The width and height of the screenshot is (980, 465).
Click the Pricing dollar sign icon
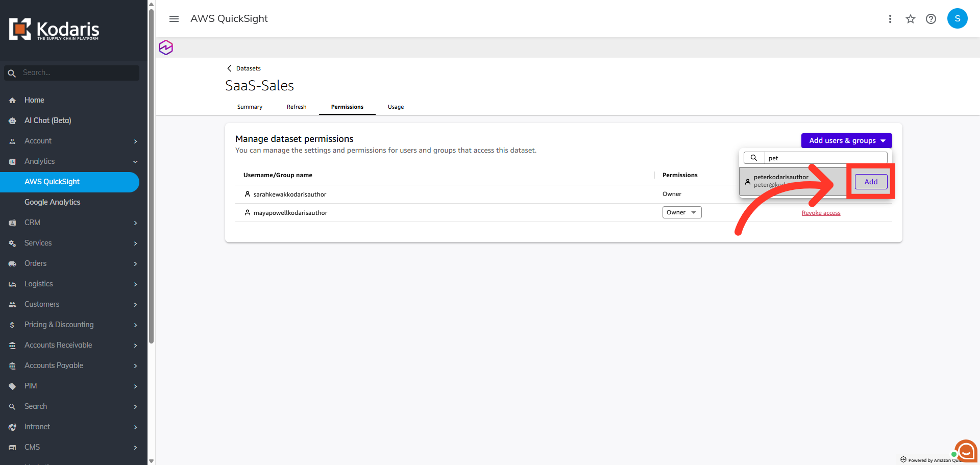pos(12,325)
